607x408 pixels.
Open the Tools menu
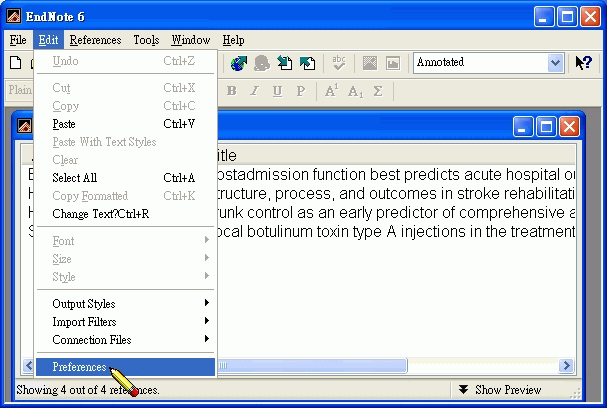tap(146, 40)
